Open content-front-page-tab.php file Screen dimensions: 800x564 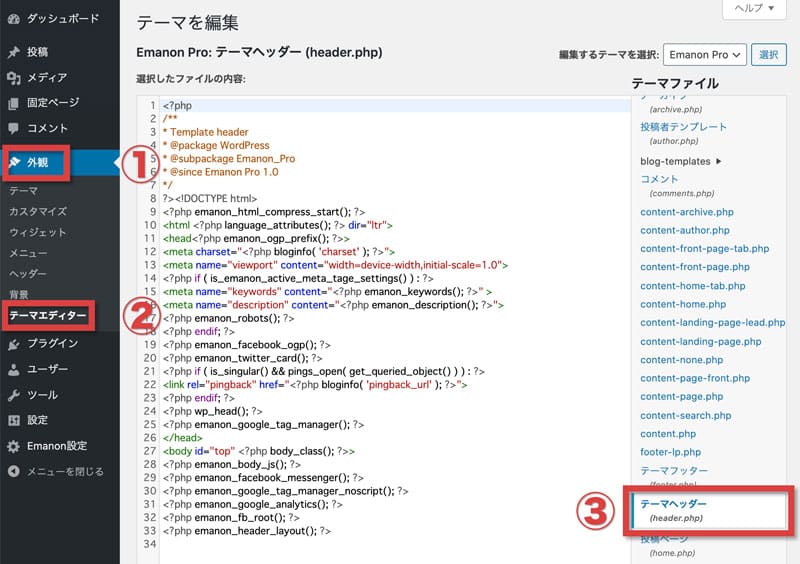click(705, 249)
